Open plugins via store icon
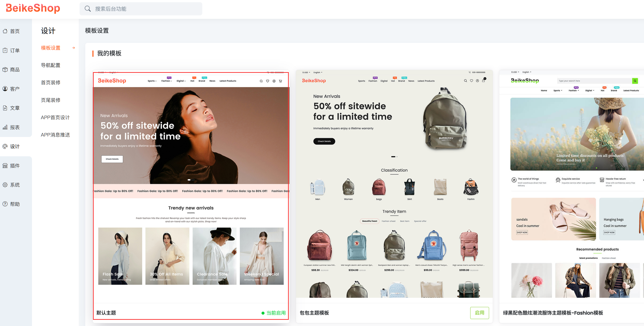The image size is (644, 326). [x=5, y=166]
